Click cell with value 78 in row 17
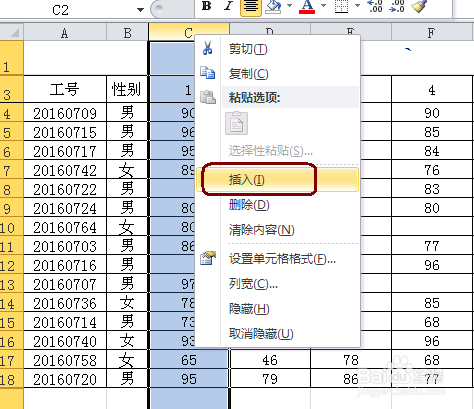The image size is (474, 409). (351, 360)
